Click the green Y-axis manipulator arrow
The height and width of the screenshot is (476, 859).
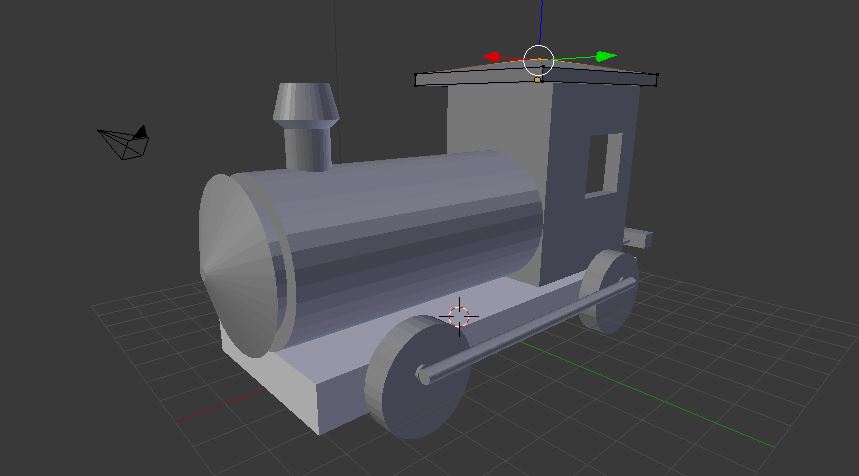click(x=606, y=56)
